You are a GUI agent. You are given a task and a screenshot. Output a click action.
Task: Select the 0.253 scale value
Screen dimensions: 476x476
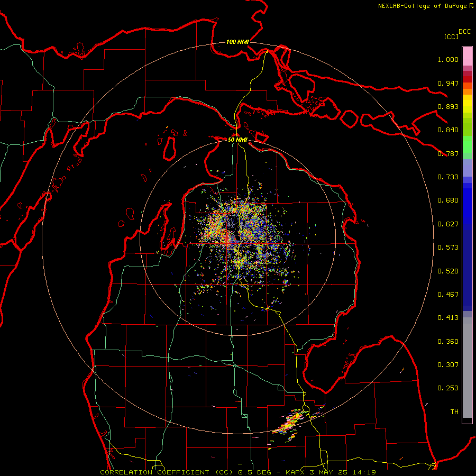448,388
